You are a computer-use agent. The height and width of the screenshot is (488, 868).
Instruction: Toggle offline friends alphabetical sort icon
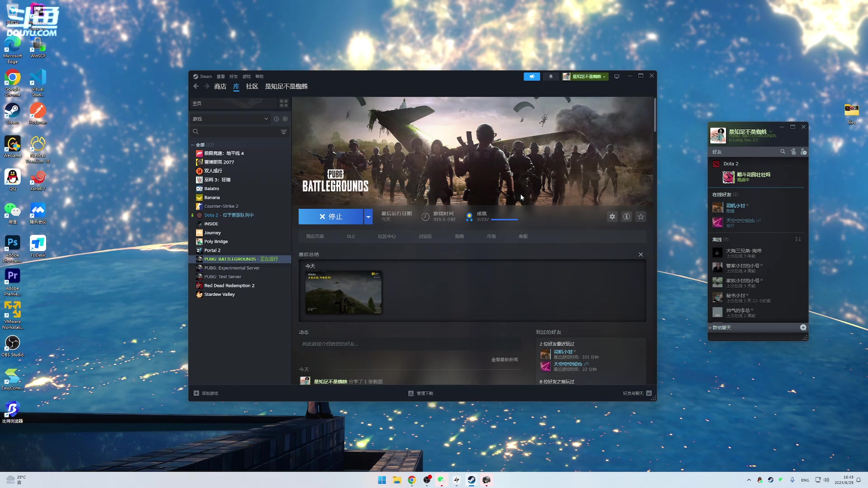[x=798, y=239]
